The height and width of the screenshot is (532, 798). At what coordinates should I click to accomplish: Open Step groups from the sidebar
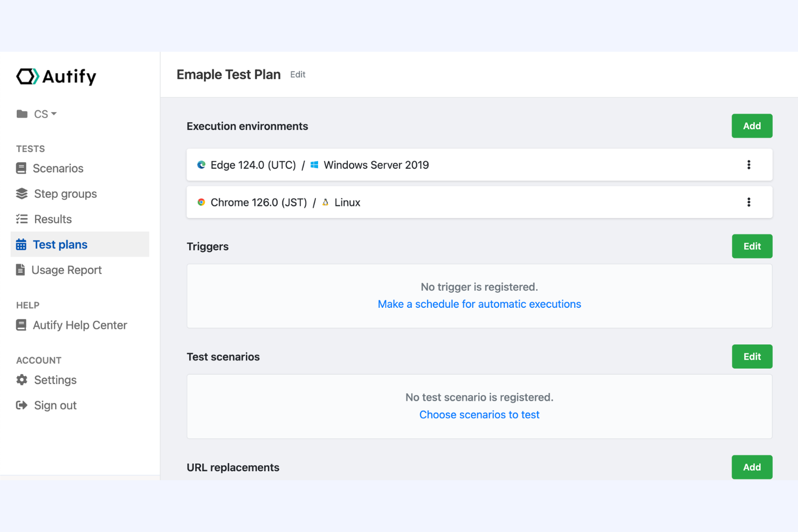[65, 194]
